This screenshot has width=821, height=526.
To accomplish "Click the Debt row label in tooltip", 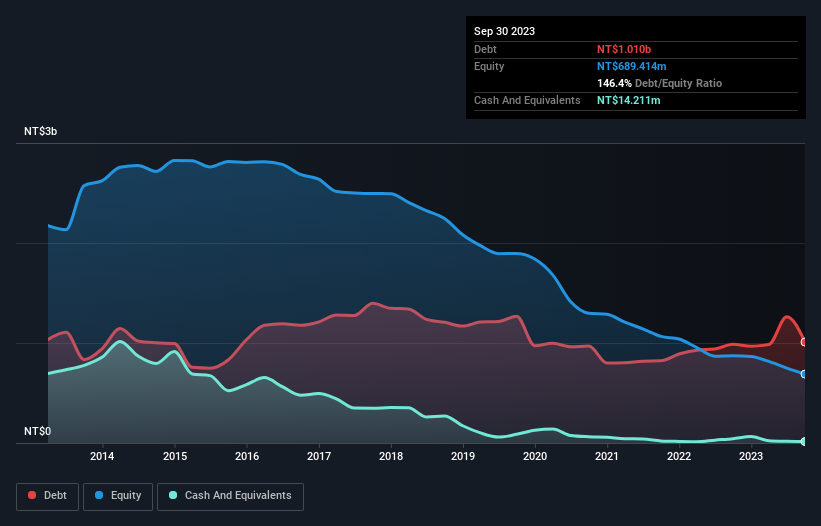I will tap(485, 49).
